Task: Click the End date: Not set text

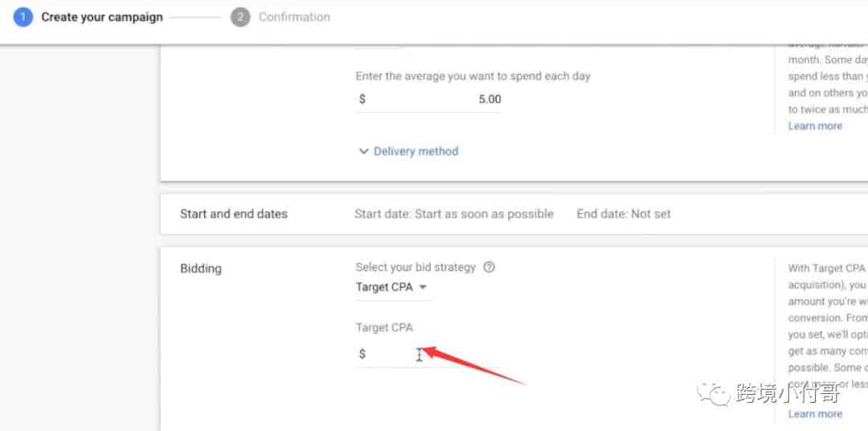Action: (x=624, y=214)
